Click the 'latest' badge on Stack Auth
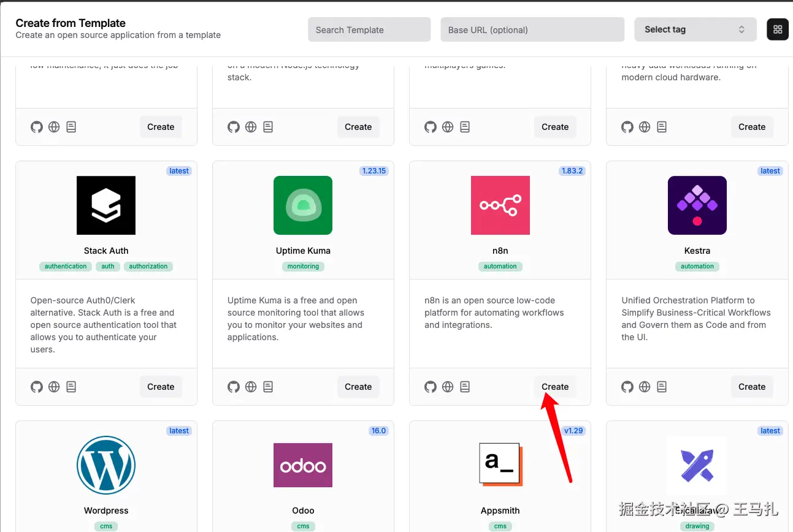This screenshot has height=532, width=793. [179, 171]
